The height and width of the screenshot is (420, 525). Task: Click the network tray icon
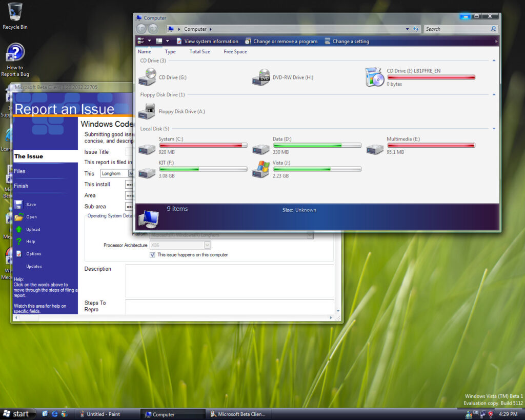tap(482, 414)
